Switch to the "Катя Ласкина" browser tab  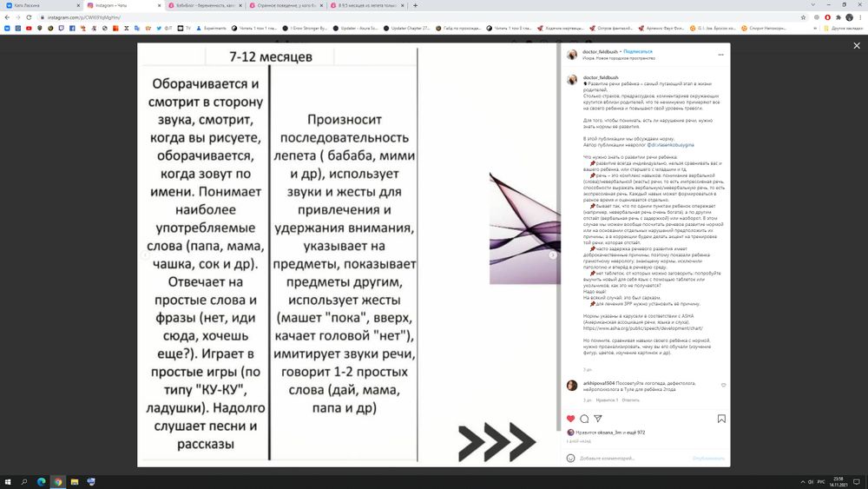(x=42, y=5)
